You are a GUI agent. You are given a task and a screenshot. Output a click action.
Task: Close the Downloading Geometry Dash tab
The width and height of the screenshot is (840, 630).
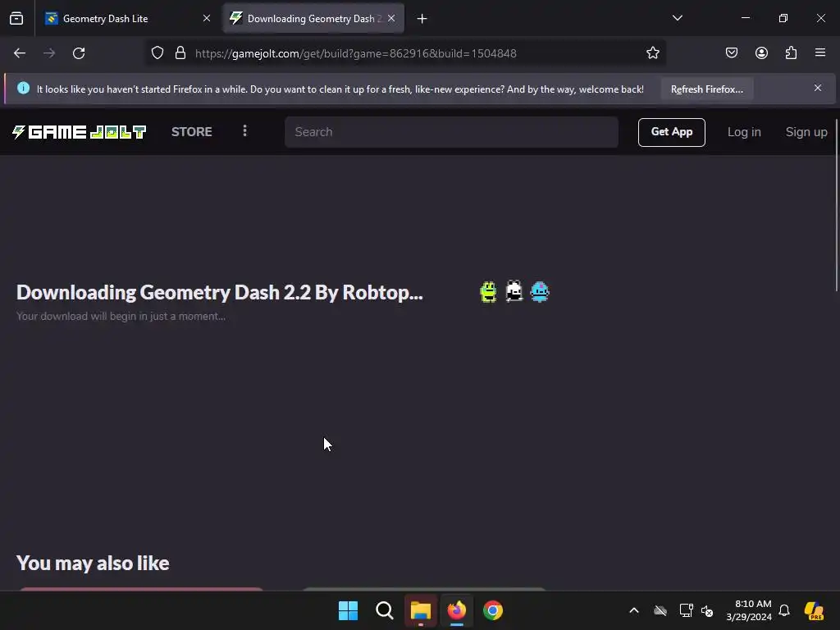click(391, 19)
